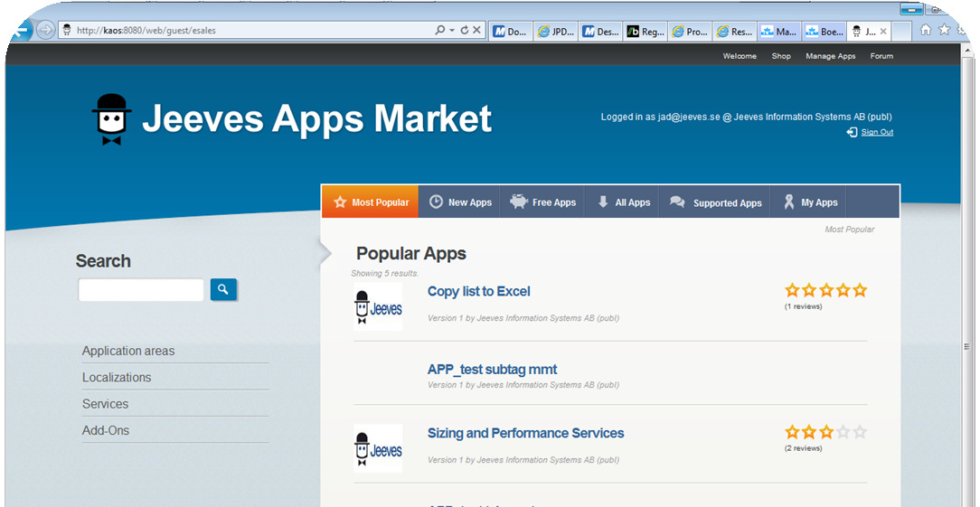Close the active Jeeves browser tab
Viewport: 980px width, 507px height.
(883, 32)
